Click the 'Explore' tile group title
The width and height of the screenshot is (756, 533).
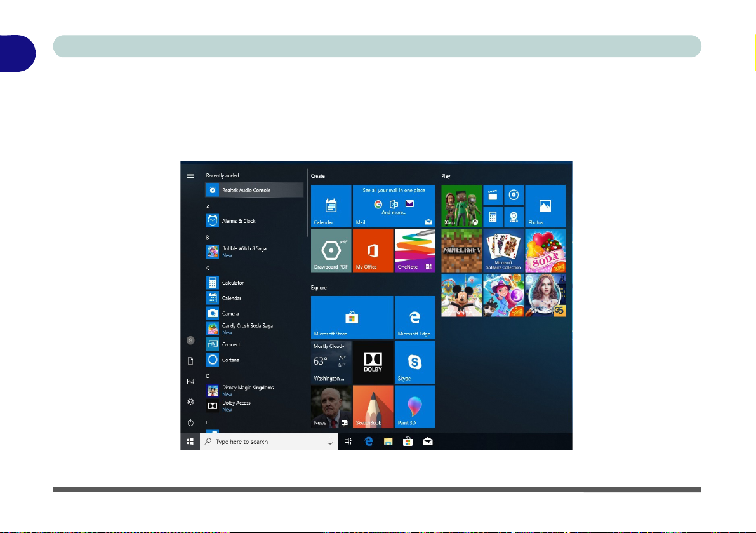click(x=319, y=288)
